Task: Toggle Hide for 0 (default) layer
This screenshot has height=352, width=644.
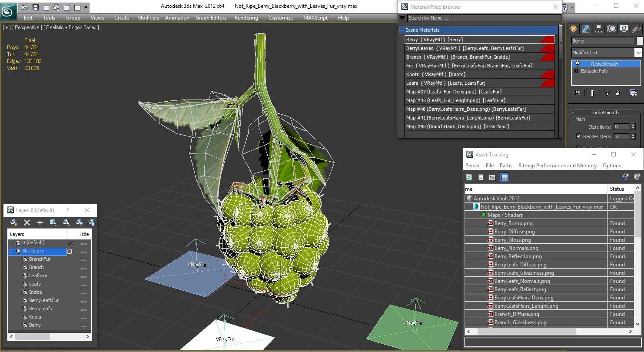Action: 84,243
